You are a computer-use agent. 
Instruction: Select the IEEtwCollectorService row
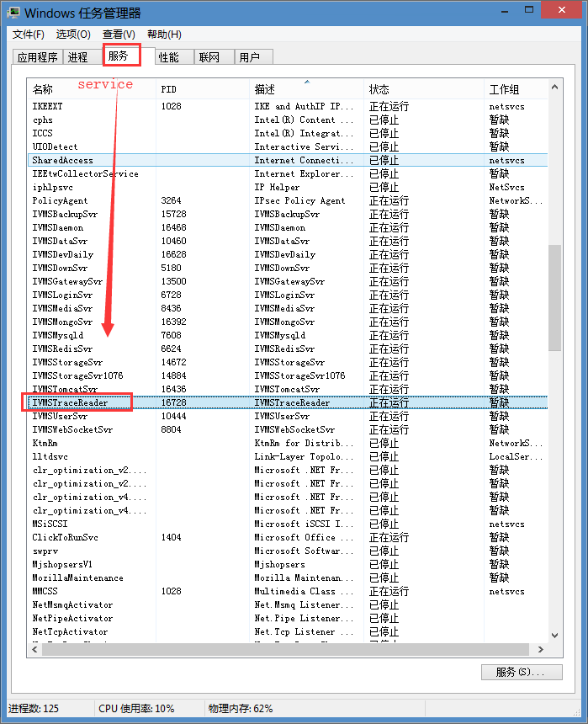pos(288,173)
